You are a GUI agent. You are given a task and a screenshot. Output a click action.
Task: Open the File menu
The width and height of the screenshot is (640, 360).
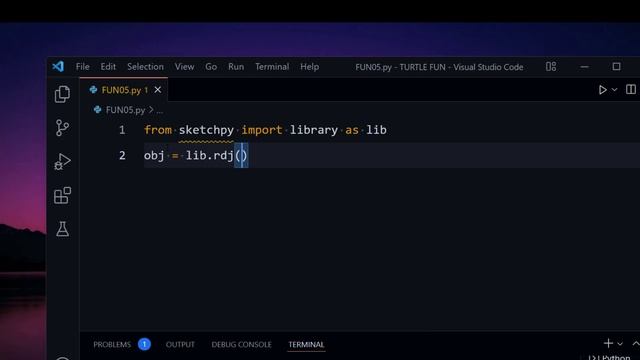[82, 67]
